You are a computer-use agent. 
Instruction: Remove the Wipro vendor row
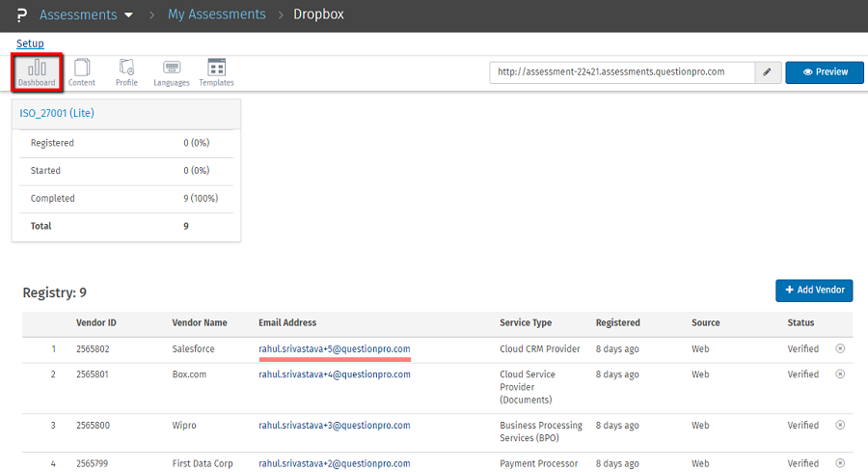(x=839, y=425)
